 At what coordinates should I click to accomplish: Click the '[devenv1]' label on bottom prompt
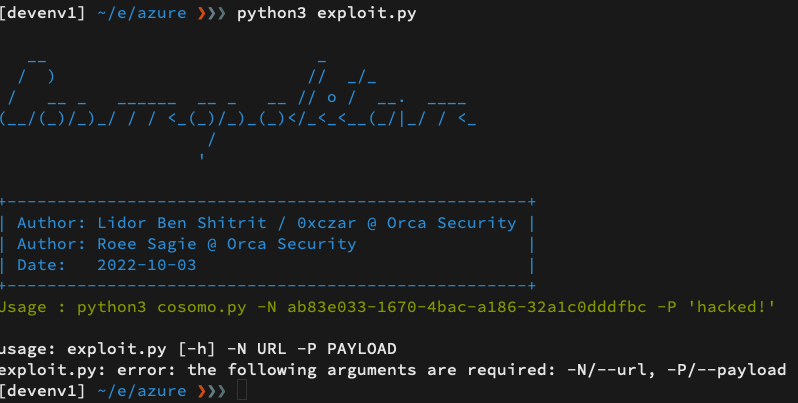42,391
